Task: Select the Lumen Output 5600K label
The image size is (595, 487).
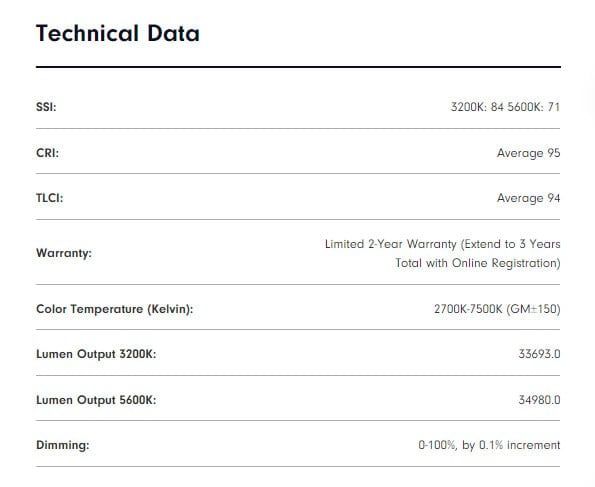Action: tap(96, 400)
